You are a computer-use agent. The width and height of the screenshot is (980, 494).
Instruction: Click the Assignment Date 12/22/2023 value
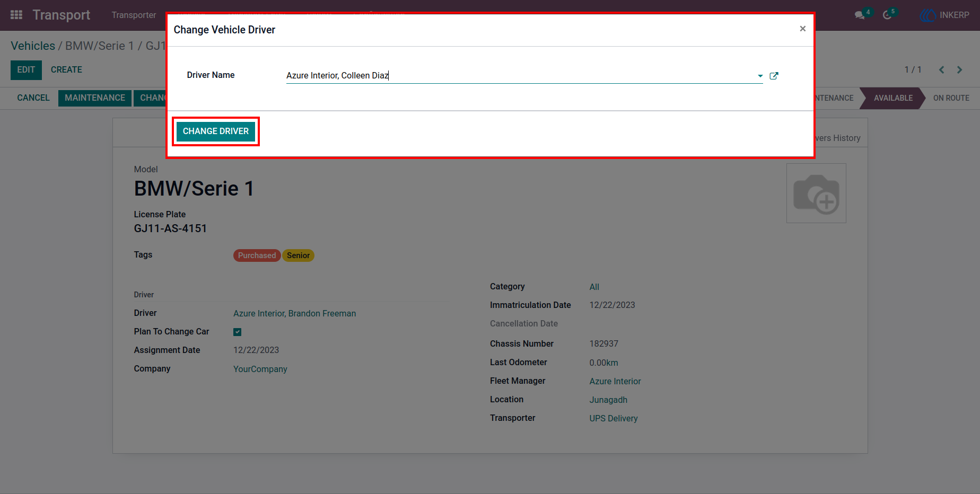tap(256, 350)
